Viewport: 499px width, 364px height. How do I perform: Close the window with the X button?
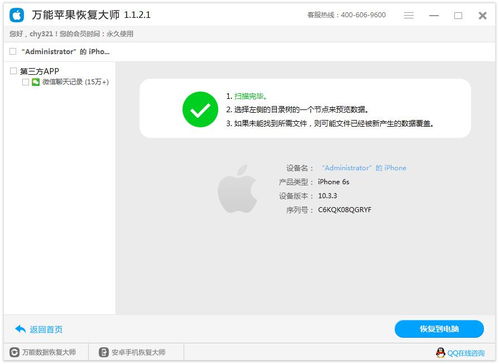[x=482, y=15]
